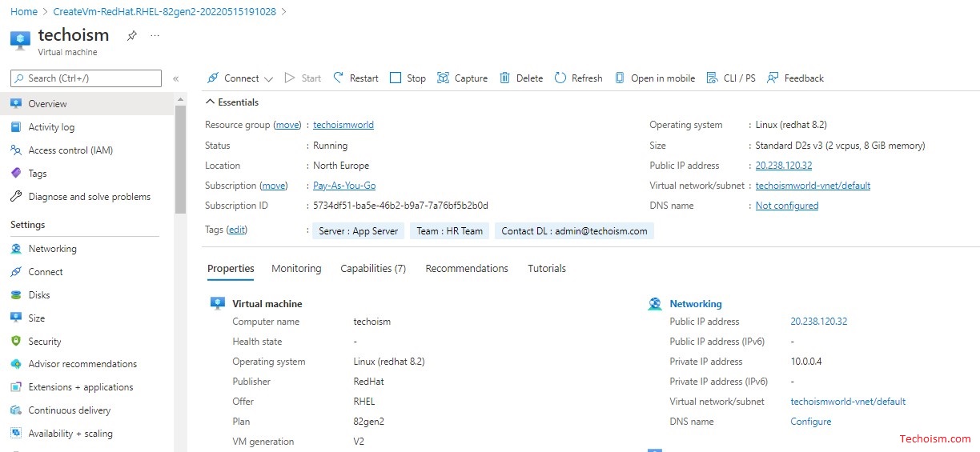Click the edit link beside Tags
The width and height of the screenshot is (980, 452).
(237, 230)
